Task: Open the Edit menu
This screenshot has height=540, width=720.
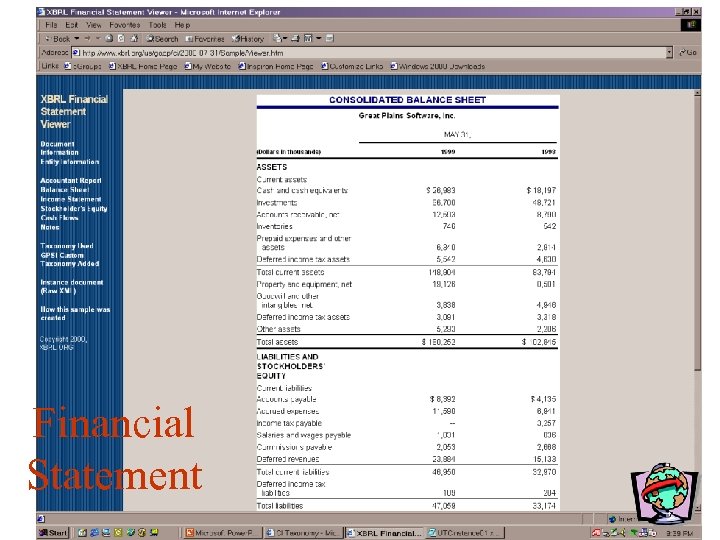Action: (71, 25)
